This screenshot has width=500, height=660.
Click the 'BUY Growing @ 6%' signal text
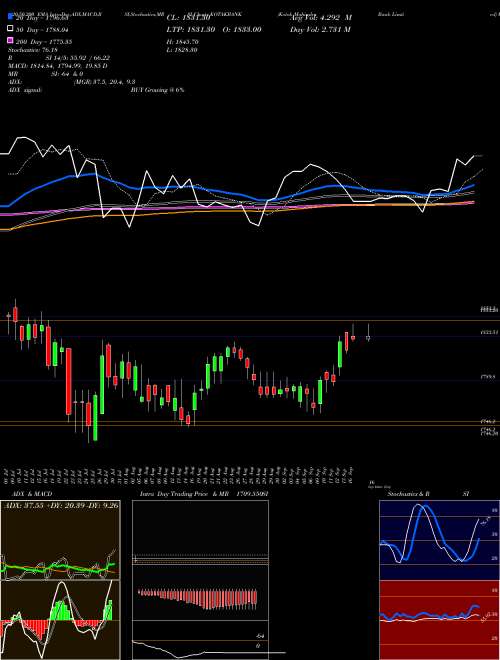(157, 90)
